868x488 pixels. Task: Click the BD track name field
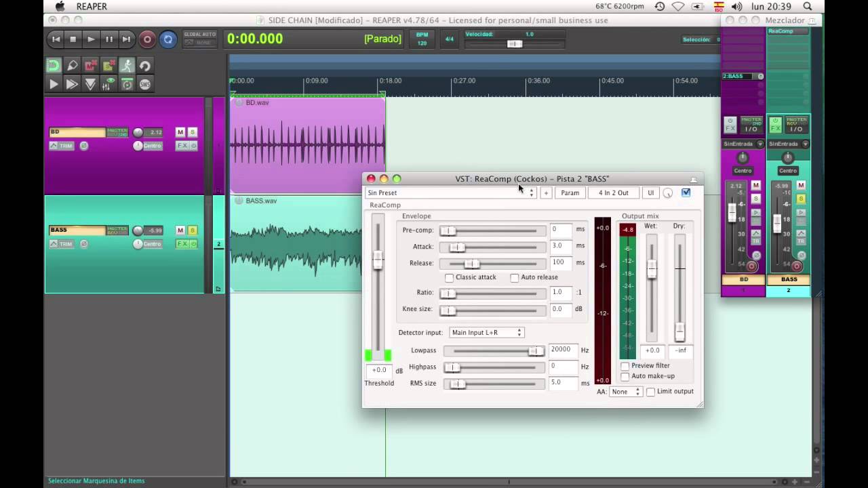coord(77,132)
